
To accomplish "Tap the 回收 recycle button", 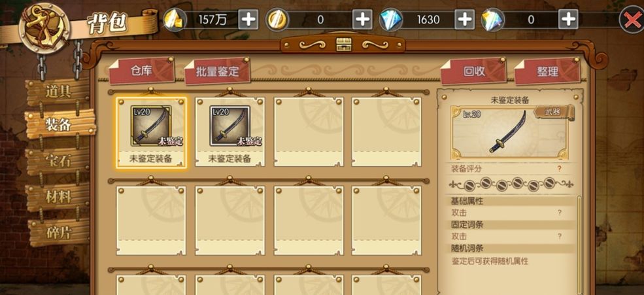I will point(474,71).
